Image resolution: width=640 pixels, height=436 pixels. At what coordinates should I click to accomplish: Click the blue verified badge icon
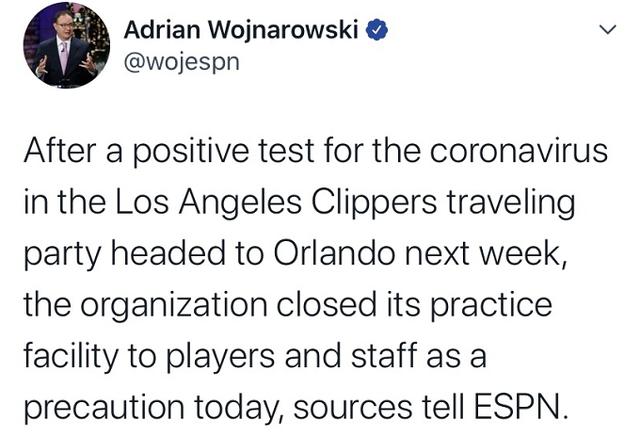pos(376,30)
